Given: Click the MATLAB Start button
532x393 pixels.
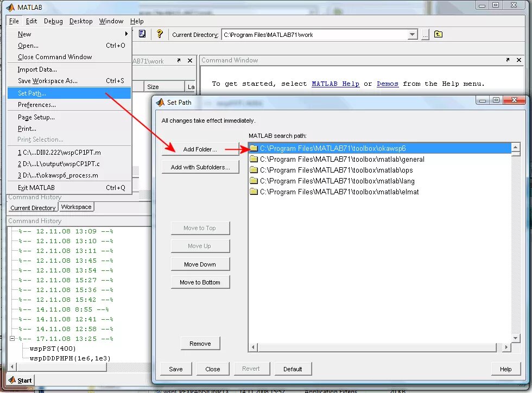Looking at the screenshot, I should click(x=21, y=380).
